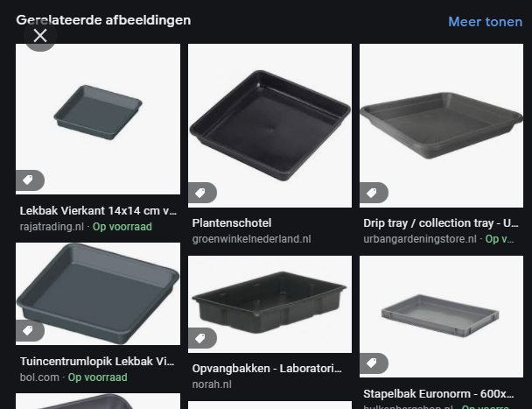The width and height of the screenshot is (532, 409).
Task: Open the Opvangbakken Laboratorium thumbnail
Action: 270,305
